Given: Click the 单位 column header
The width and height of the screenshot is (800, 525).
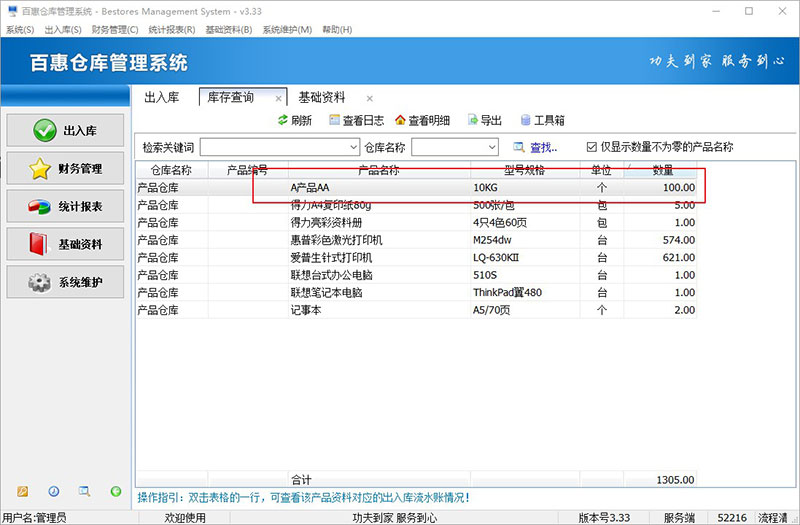Looking at the screenshot, I should coord(602,170).
